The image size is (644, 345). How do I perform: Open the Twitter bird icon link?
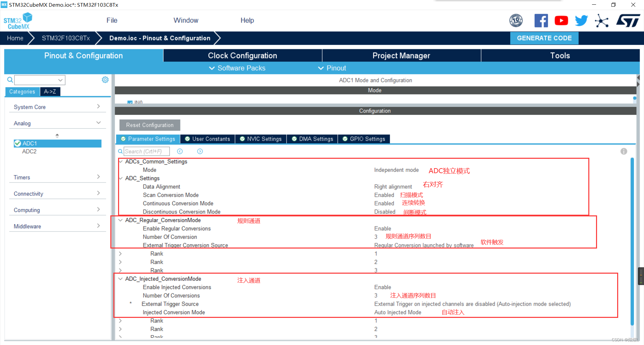[x=581, y=21]
